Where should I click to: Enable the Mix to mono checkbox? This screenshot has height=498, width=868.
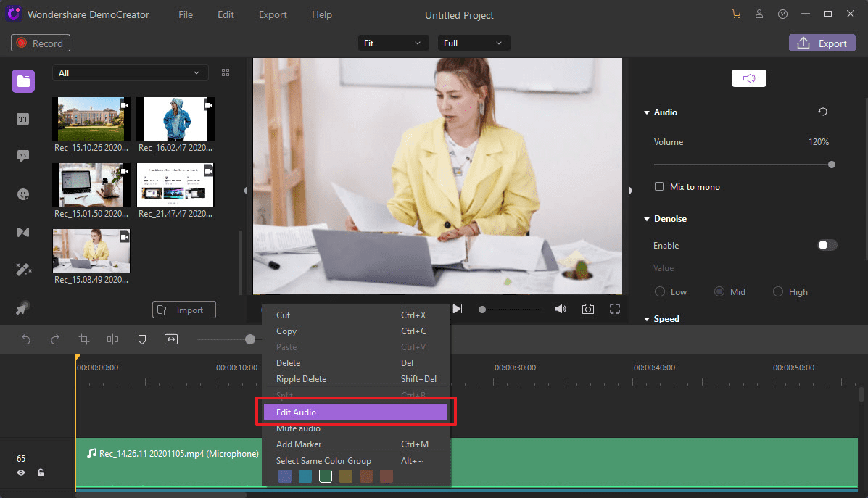(659, 186)
